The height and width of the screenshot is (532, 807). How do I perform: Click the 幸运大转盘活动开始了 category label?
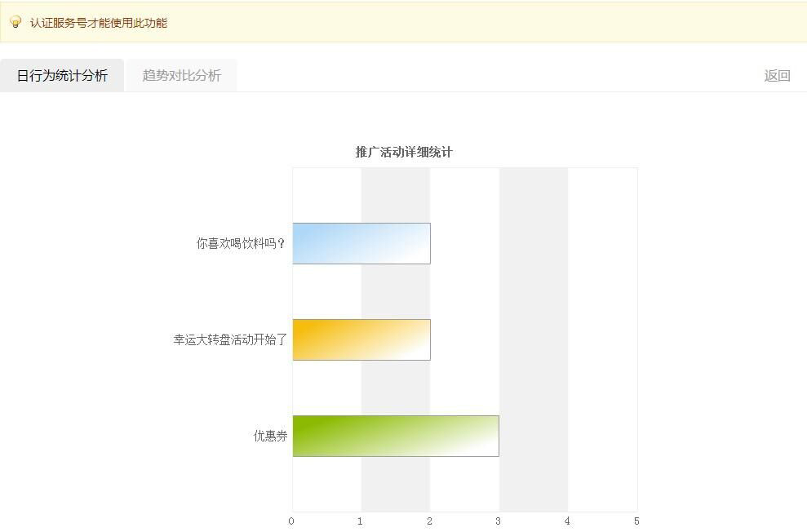coord(230,339)
